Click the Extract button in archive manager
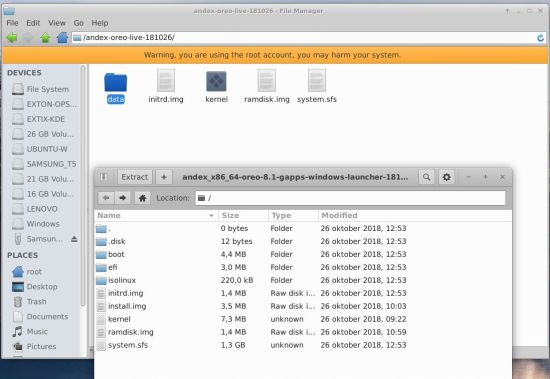 [135, 177]
